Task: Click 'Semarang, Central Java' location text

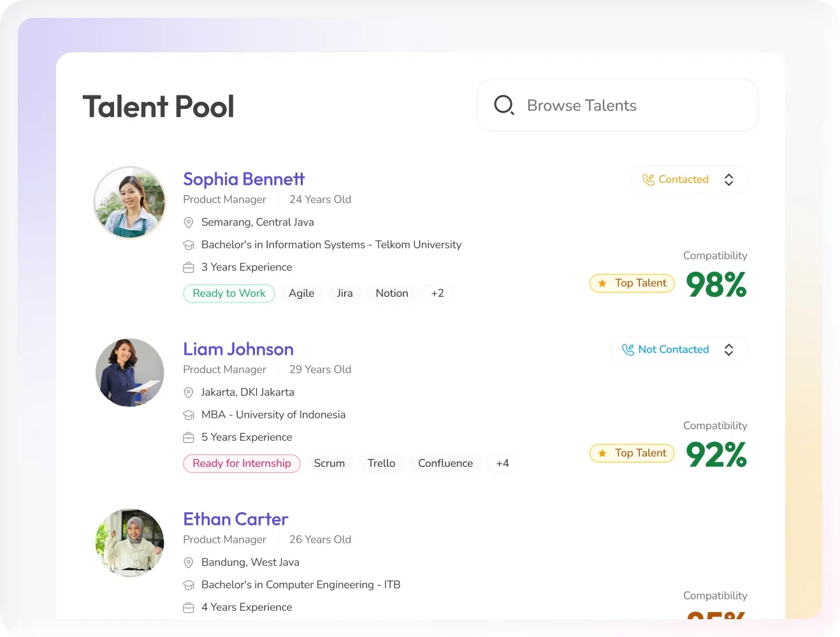Action: click(257, 222)
